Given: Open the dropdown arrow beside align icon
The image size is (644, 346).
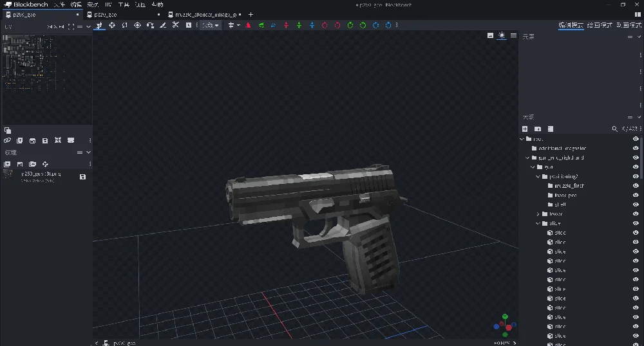Looking at the screenshot, I should click(x=238, y=26).
